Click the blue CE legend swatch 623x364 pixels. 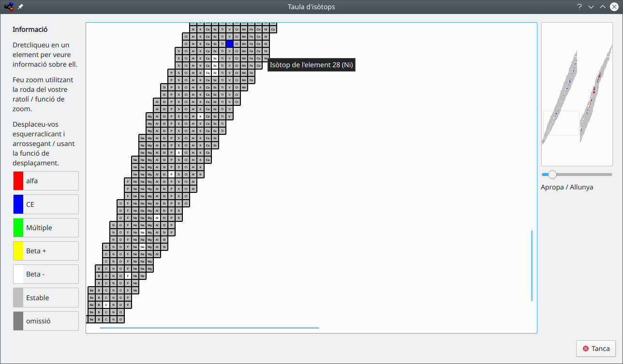18,204
